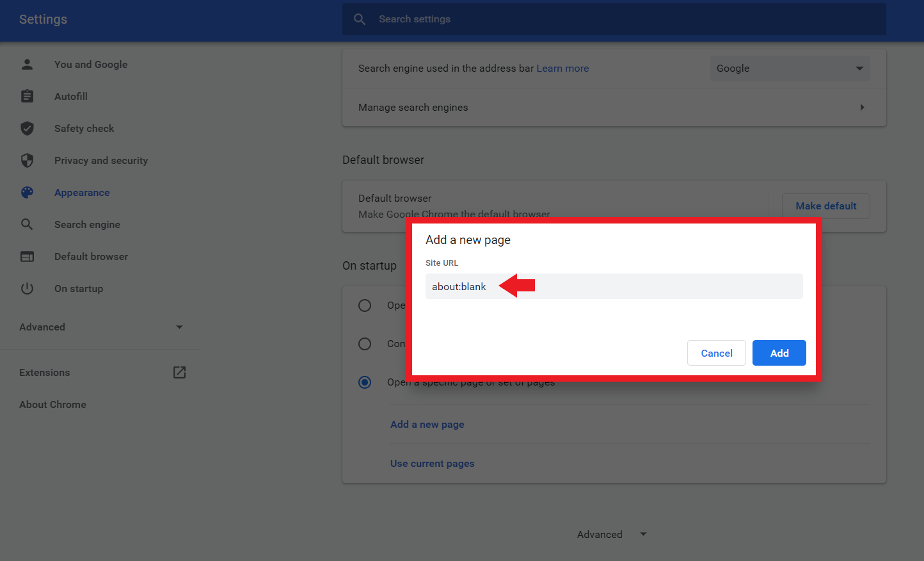
Task: Expand Advanced settings at page bottom
Action: (x=612, y=534)
